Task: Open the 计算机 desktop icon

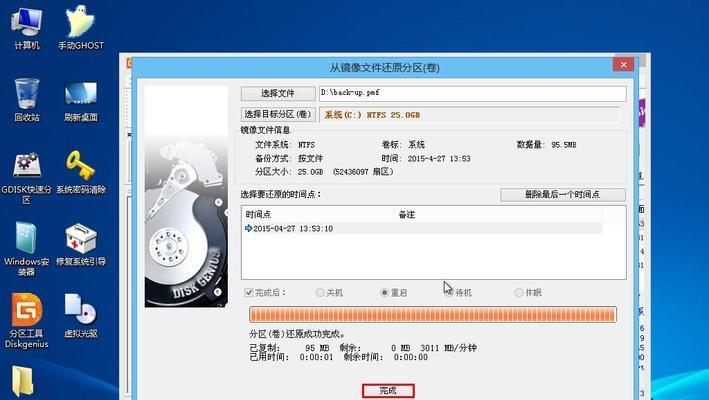Action: pyautogui.click(x=27, y=28)
